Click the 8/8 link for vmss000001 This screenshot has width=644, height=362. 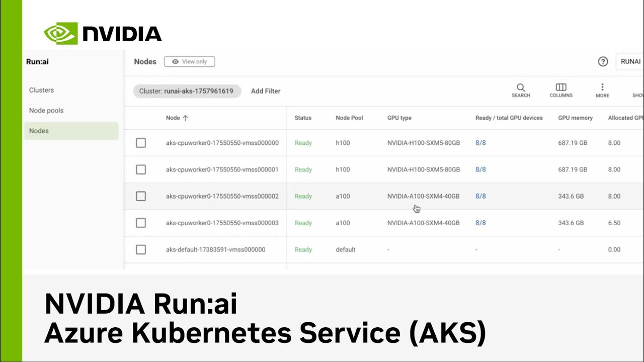[480, 169]
